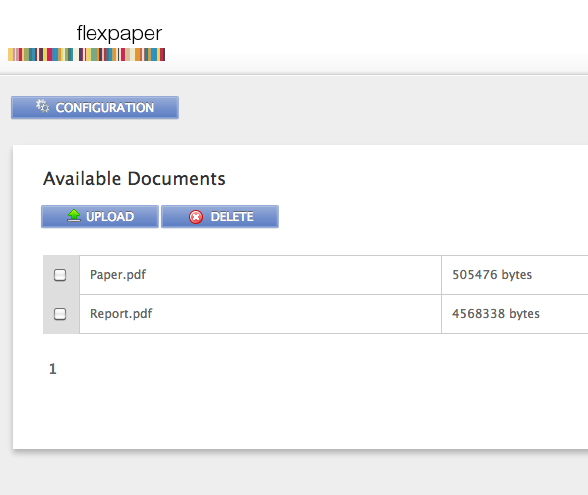Open the CONFIGURATION button label

pos(105,108)
